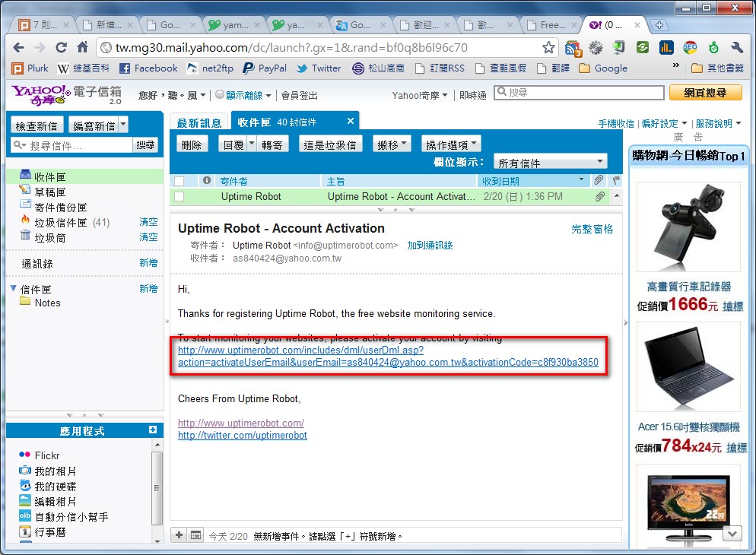Open the Plurk bookmark
The height and width of the screenshot is (555, 756).
point(30,68)
